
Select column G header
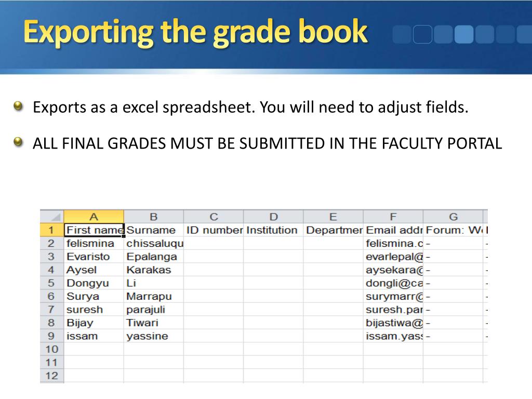point(453,217)
